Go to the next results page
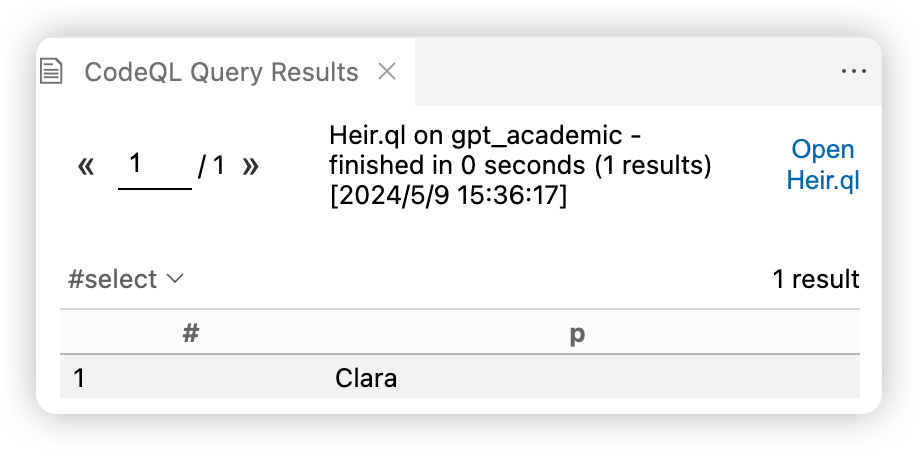This screenshot has width=918, height=450. tap(251, 166)
